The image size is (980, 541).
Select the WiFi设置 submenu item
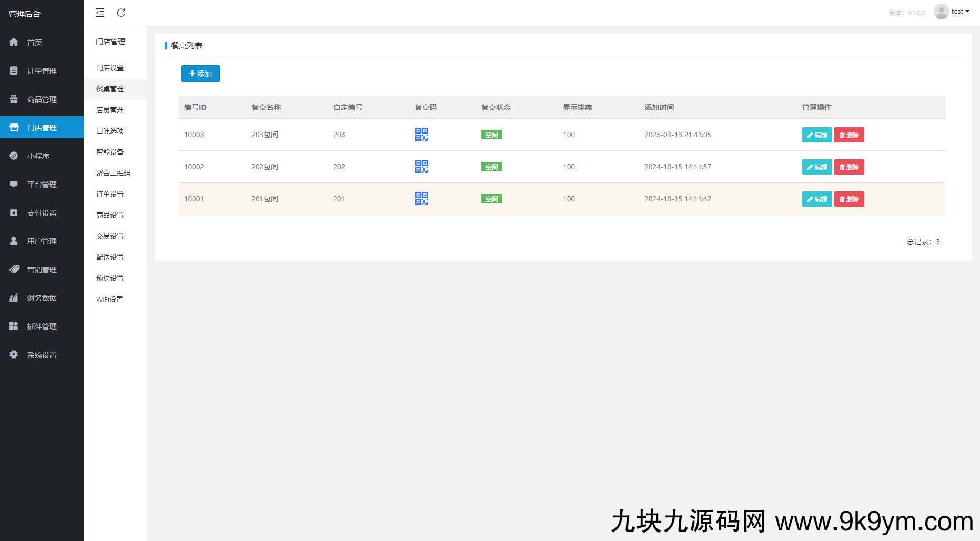[116, 299]
